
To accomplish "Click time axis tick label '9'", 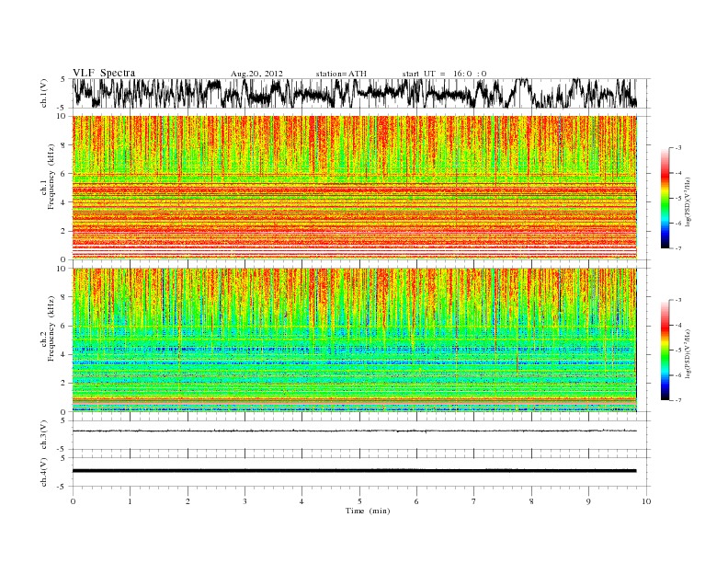I will point(588,501).
